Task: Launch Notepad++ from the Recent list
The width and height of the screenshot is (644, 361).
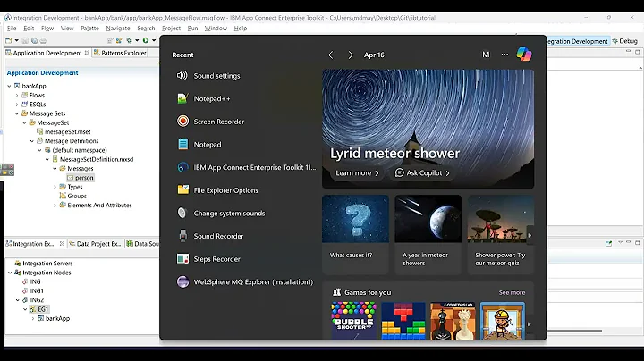Action: 204,99
